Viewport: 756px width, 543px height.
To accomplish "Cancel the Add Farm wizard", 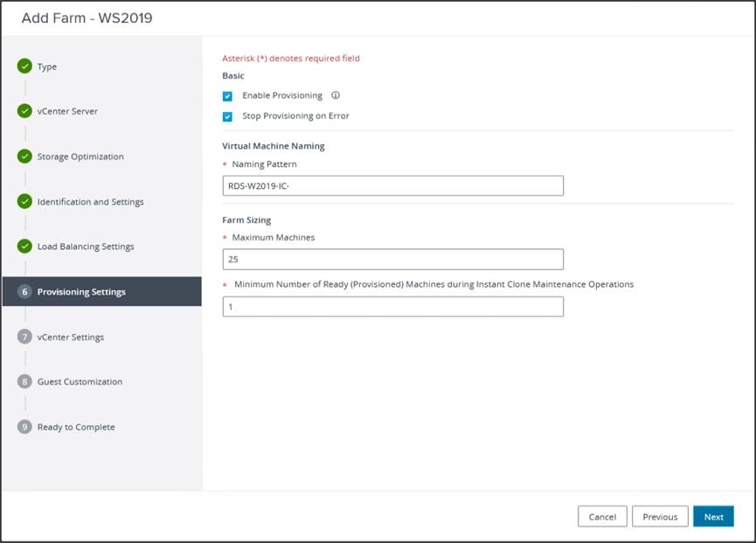I will [602, 517].
